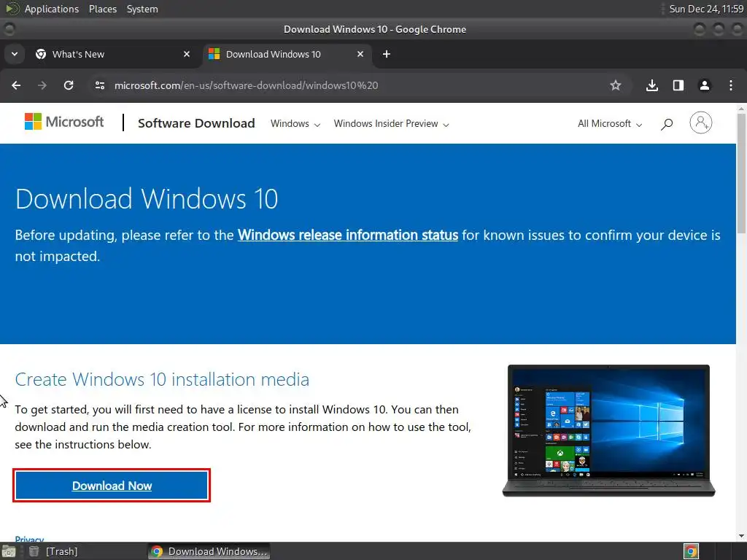Open Chrome three-dot menu
The image size is (747, 560).
pyautogui.click(x=731, y=85)
